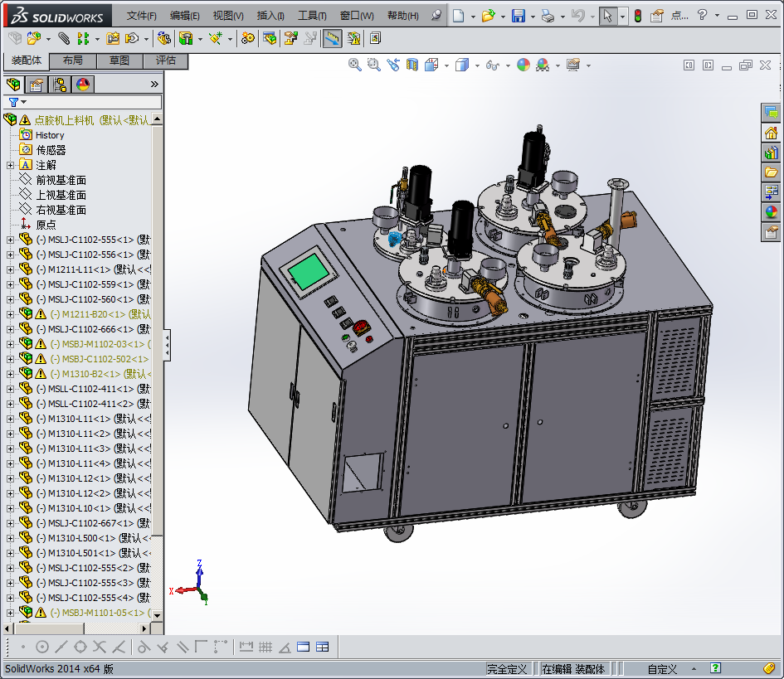
Task: Expand the MSLJ-C1102-555<1> tree node
Action: (x=10, y=240)
